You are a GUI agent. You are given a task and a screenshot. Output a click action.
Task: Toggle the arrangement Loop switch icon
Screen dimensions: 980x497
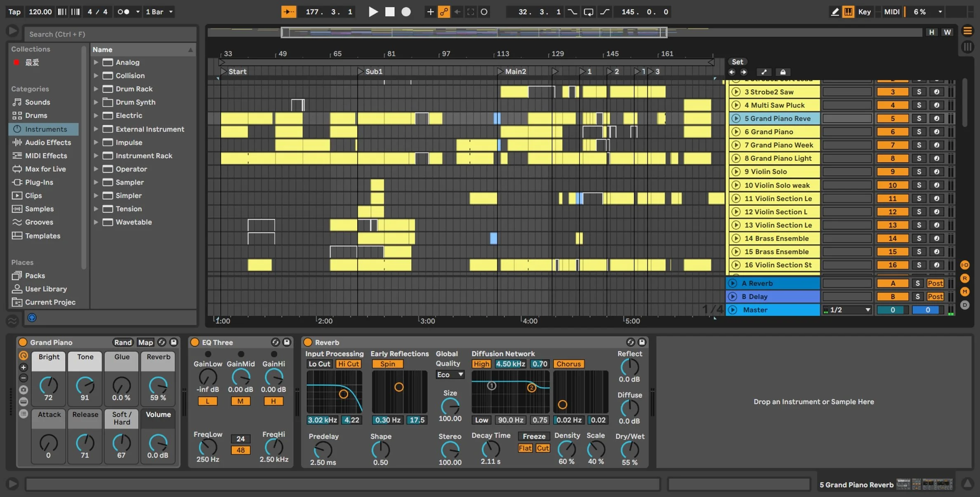pos(589,12)
